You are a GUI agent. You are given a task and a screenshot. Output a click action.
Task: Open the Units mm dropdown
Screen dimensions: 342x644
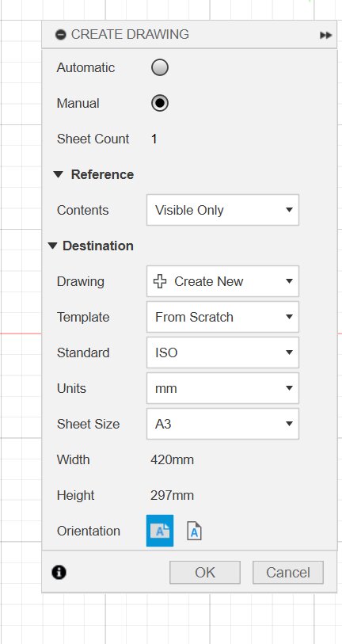point(222,388)
